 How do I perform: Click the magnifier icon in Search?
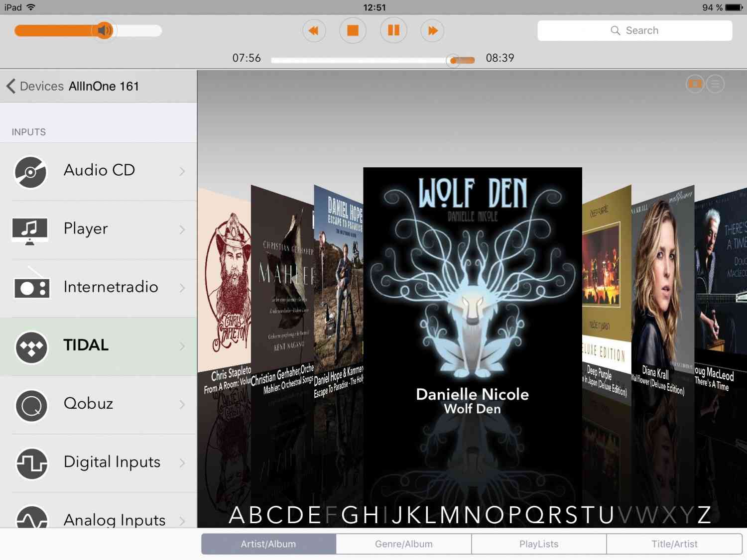point(616,30)
